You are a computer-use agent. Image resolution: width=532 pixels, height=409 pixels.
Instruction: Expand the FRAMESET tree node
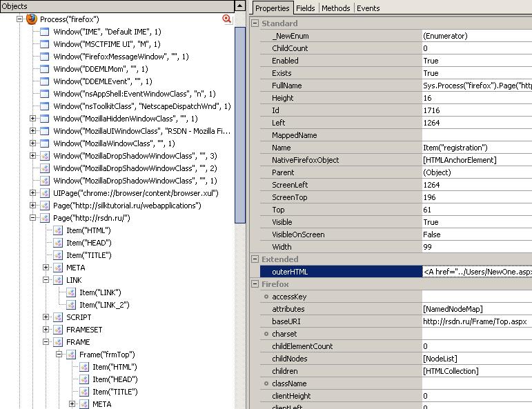pos(46,330)
